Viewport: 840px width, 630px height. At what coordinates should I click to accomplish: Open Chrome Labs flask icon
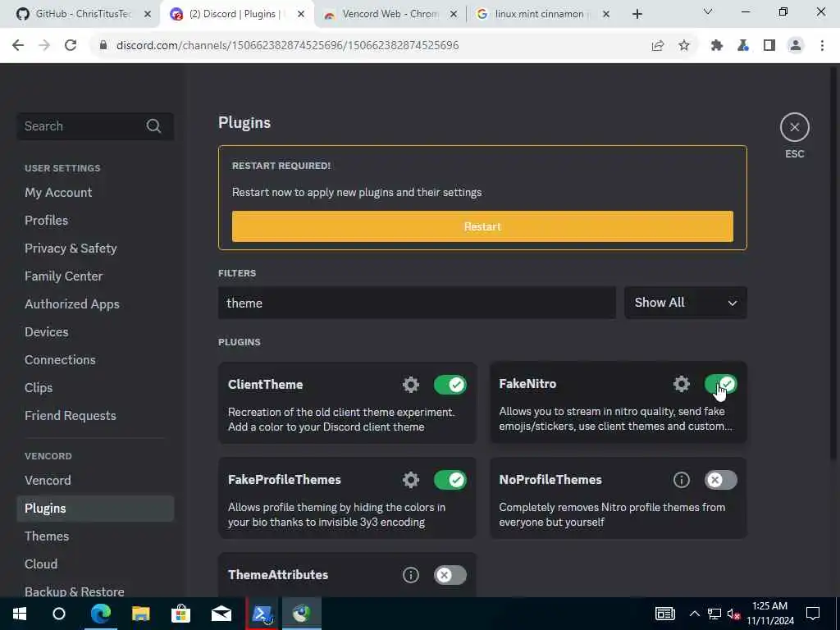click(743, 46)
